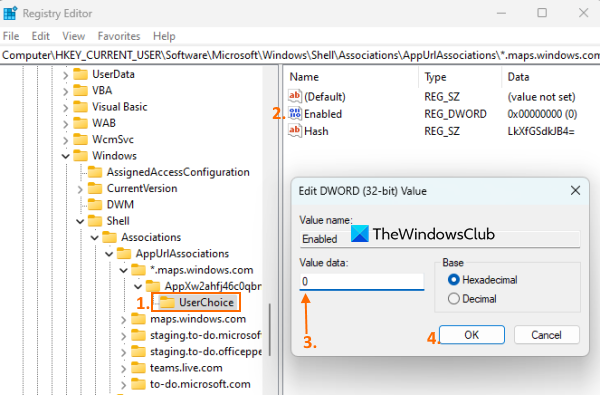
Task: Click the DWM folder icon
Action: point(95,205)
